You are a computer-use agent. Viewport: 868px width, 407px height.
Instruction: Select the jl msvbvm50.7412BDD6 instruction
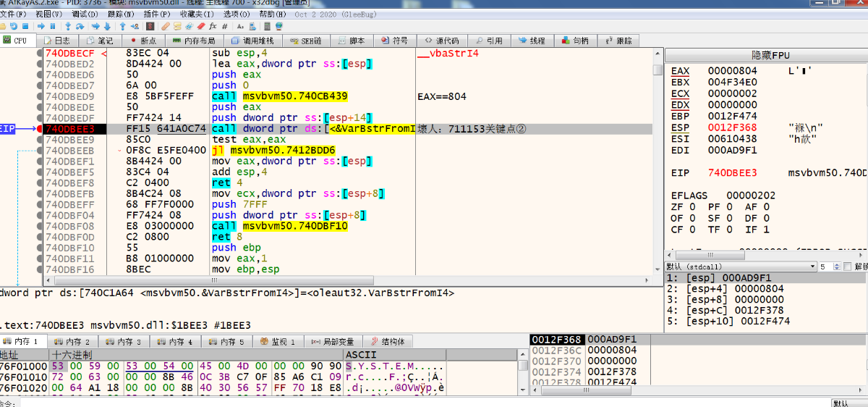point(273,151)
